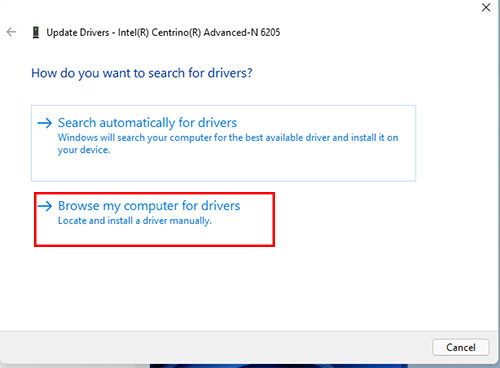Click 'Locate and install a driver manually' text

click(135, 221)
